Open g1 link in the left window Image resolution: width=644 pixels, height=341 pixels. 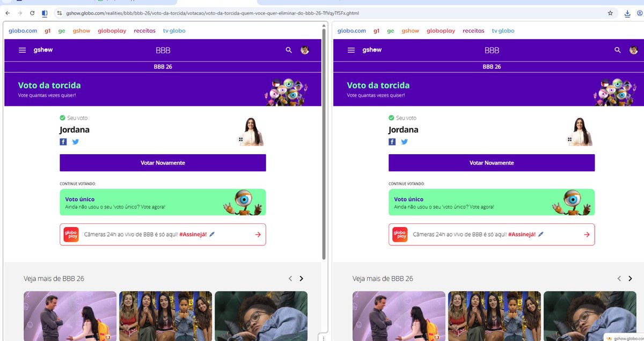[48, 31]
